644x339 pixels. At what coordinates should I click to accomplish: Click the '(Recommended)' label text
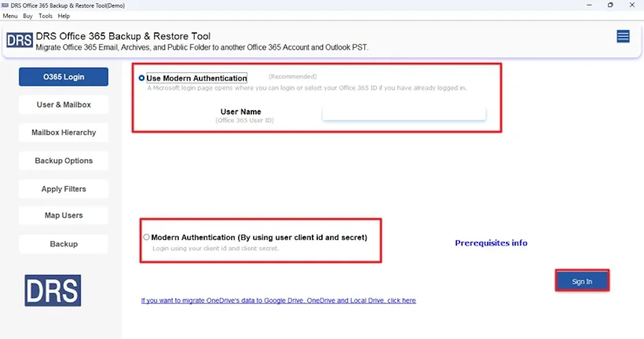pyautogui.click(x=293, y=76)
